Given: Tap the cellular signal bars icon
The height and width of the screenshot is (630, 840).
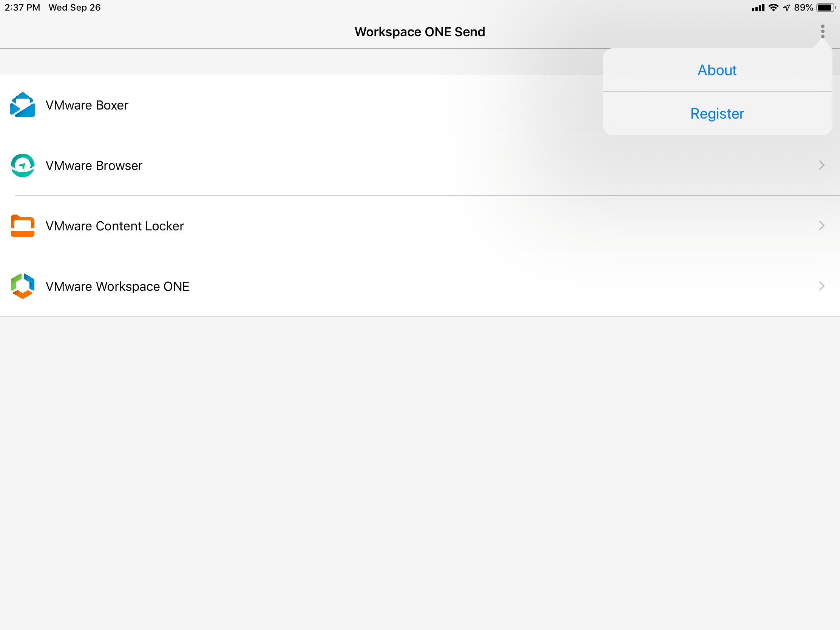Looking at the screenshot, I should [758, 8].
